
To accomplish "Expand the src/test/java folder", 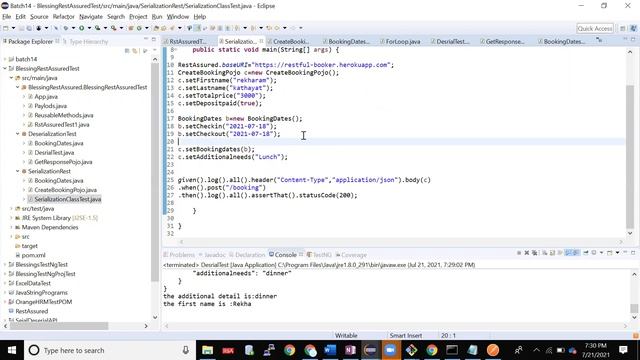I will point(11,209).
